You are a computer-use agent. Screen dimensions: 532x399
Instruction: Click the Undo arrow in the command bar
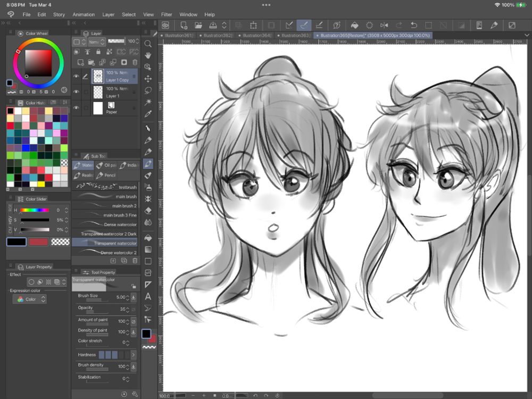click(x=413, y=25)
